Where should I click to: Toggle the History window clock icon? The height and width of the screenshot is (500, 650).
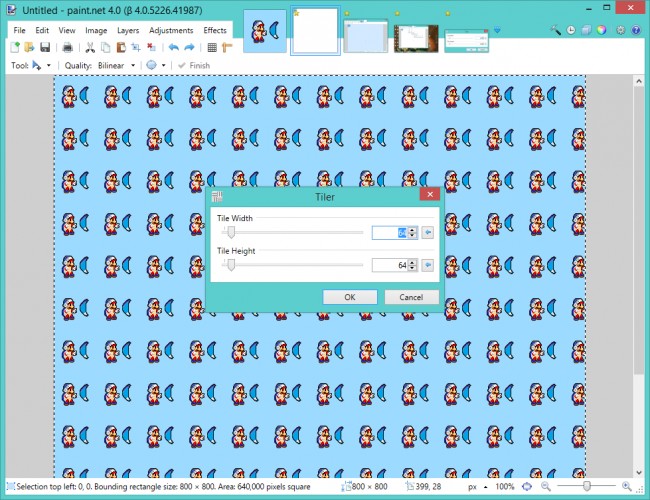571,30
